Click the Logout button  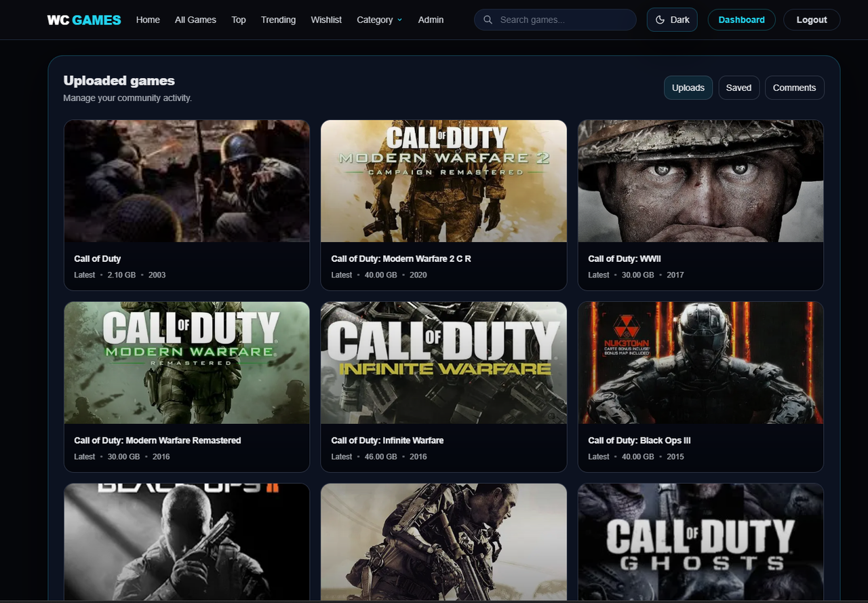812,20
